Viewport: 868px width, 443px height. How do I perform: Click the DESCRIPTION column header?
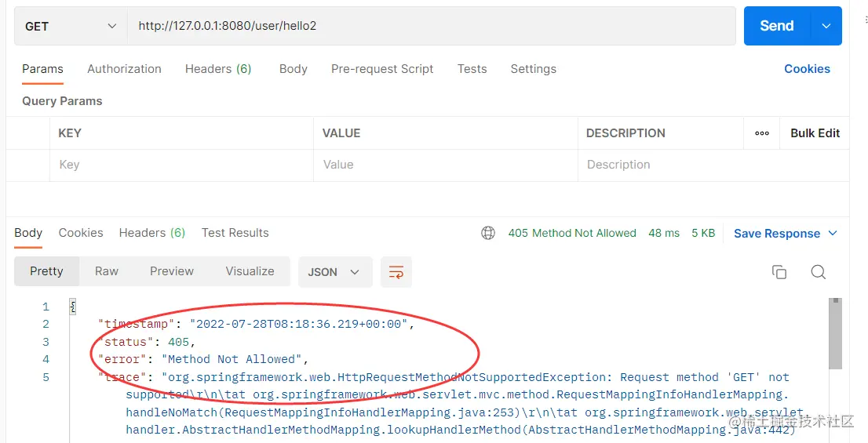625,133
